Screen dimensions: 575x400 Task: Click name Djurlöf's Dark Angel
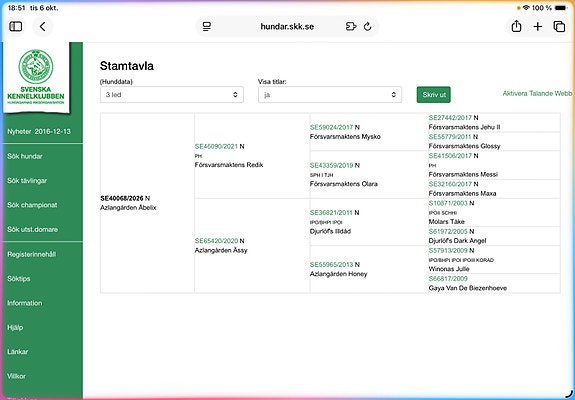457,241
